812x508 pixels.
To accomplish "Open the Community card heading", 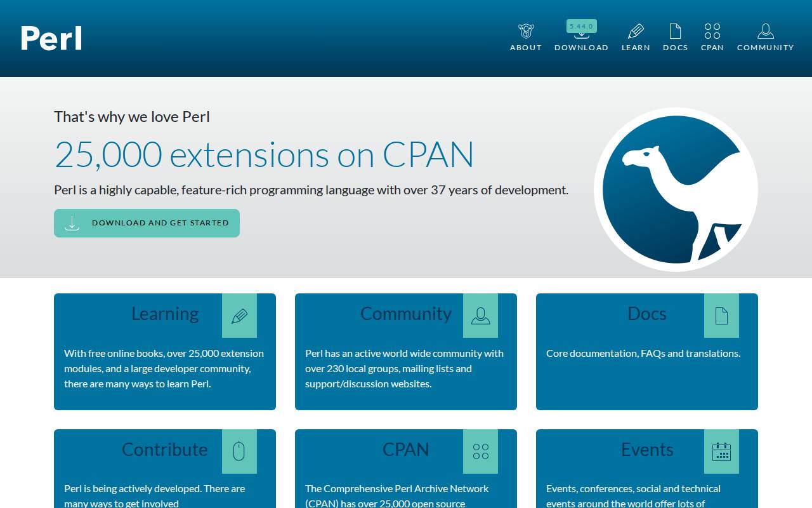I will (x=406, y=314).
